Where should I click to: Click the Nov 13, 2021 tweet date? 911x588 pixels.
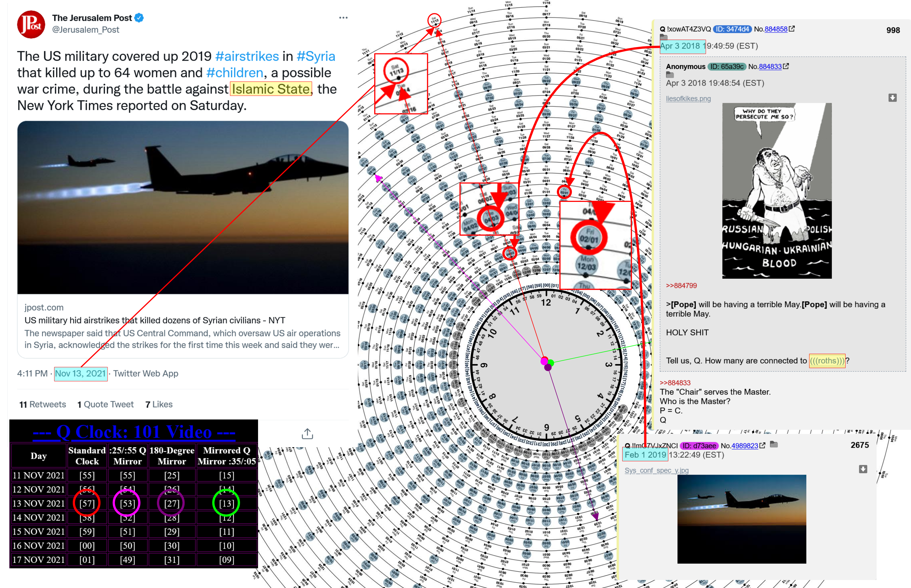point(80,373)
